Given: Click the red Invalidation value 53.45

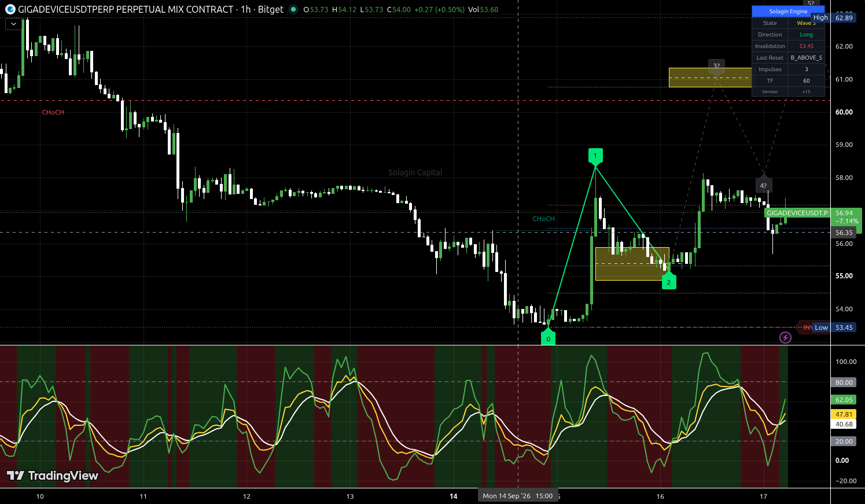Looking at the screenshot, I should [806, 46].
